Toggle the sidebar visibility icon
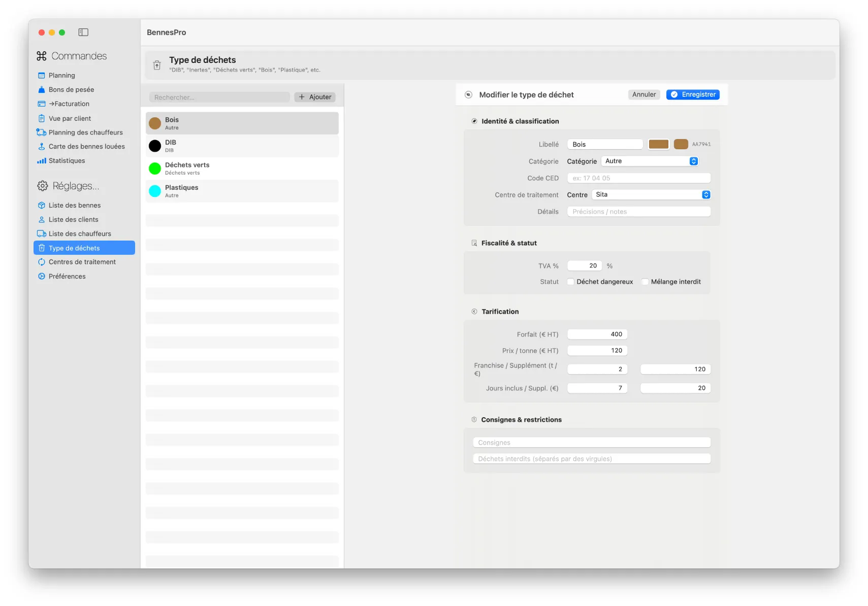The width and height of the screenshot is (868, 606). [x=83, y=32]
